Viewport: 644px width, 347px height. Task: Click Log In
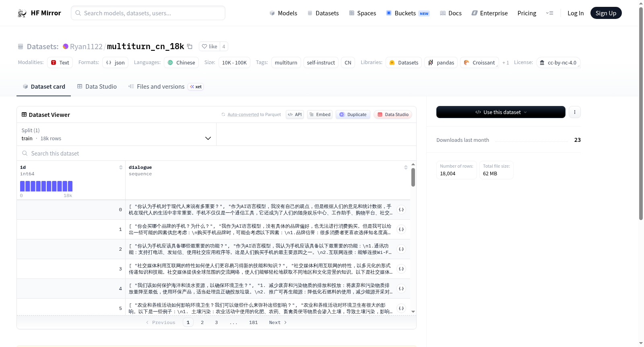click(576, 13)
